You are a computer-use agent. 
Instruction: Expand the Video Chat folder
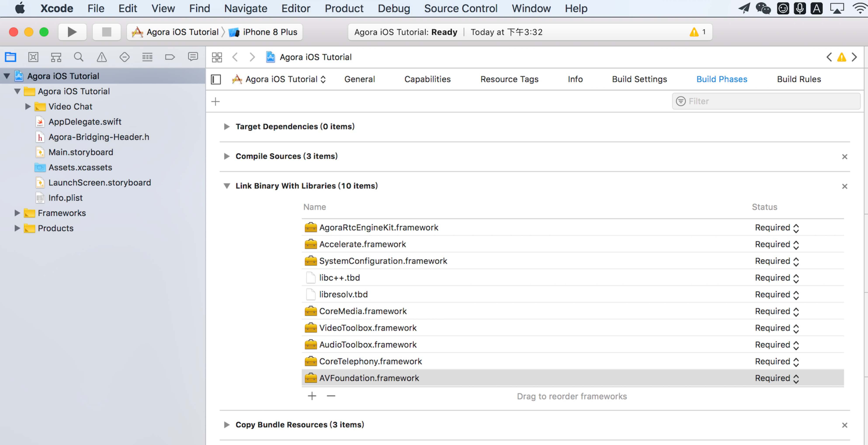(28, 106)
